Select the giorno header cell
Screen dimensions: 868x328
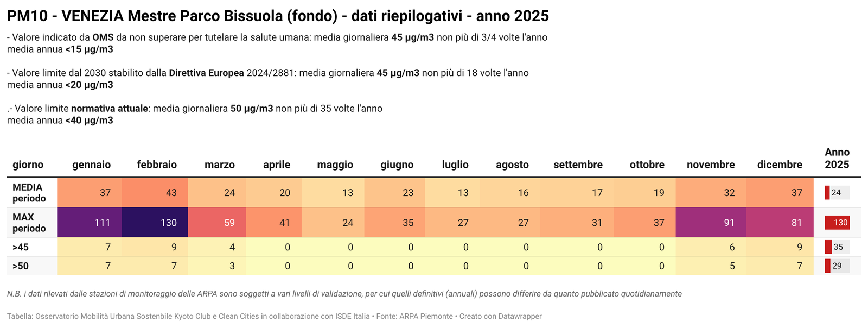(28, 165)
